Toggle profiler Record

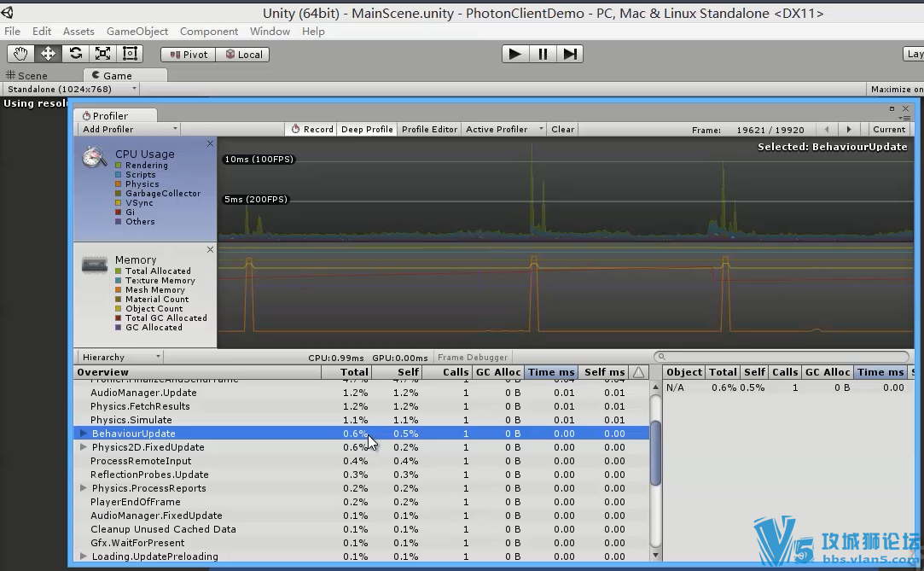coord(312,129)
